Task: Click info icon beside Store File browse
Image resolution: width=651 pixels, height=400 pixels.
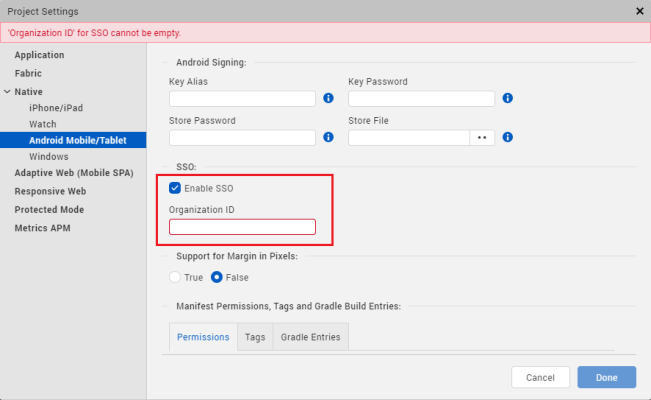Action: [508, 137]
